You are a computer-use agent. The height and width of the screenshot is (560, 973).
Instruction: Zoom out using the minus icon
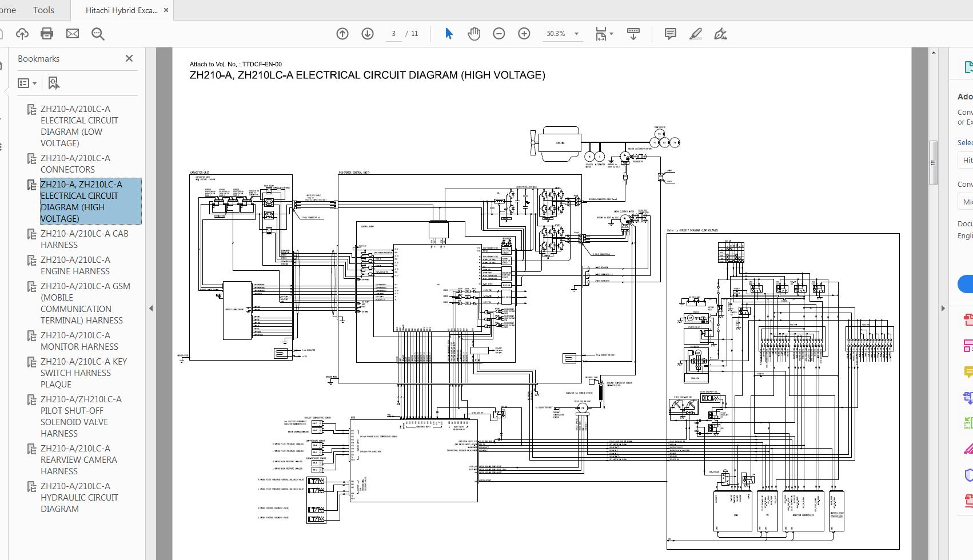click(498, 34)
